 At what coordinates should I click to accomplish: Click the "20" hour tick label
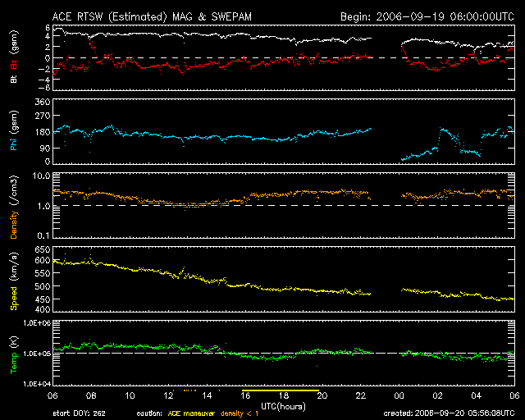pyautogui.click(x=322, y=395)
